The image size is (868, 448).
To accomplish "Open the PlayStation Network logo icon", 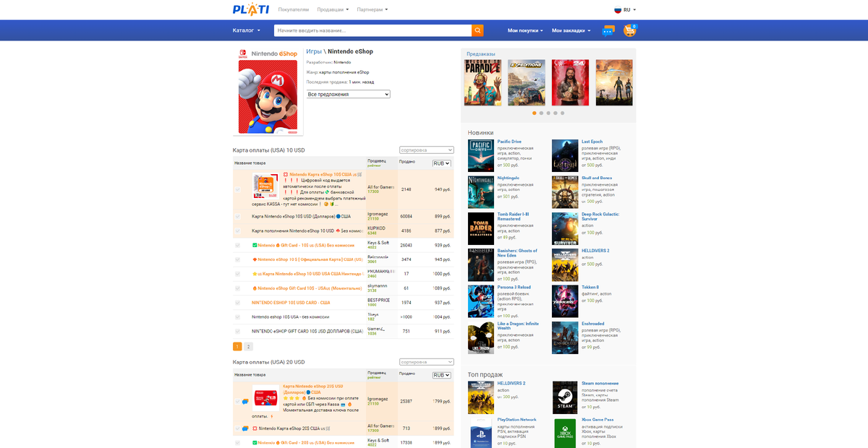I will [481, 433].
